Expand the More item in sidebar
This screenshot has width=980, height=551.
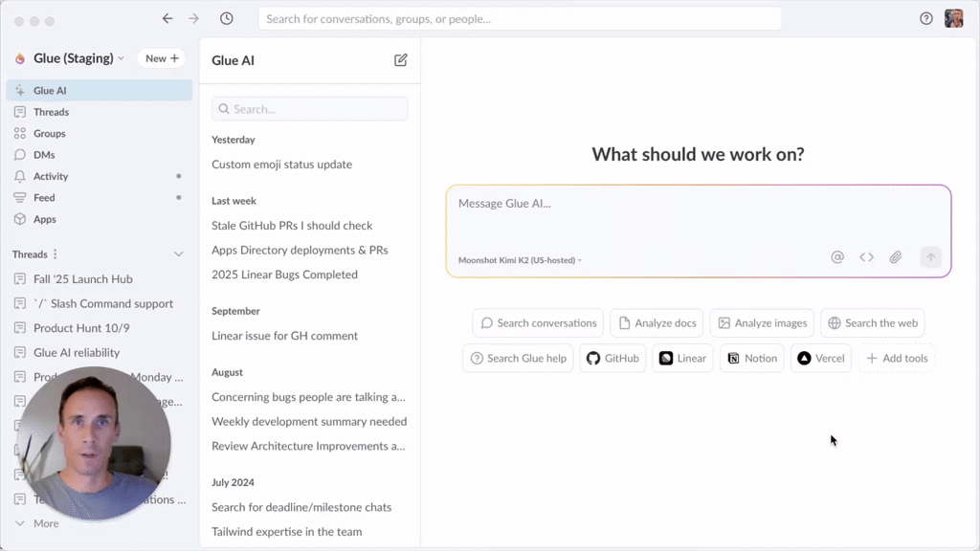click(45, 523)
